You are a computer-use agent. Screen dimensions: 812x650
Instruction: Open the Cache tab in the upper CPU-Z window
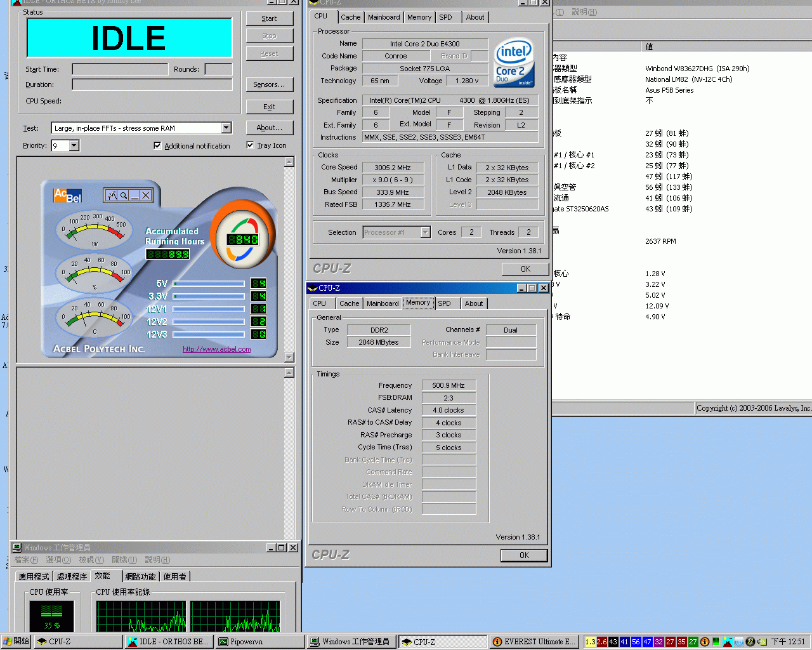350,17
